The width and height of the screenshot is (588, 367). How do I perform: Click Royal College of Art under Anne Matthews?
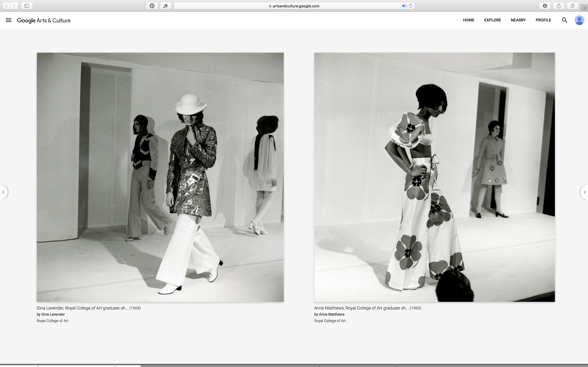click(x=330, y=321)
